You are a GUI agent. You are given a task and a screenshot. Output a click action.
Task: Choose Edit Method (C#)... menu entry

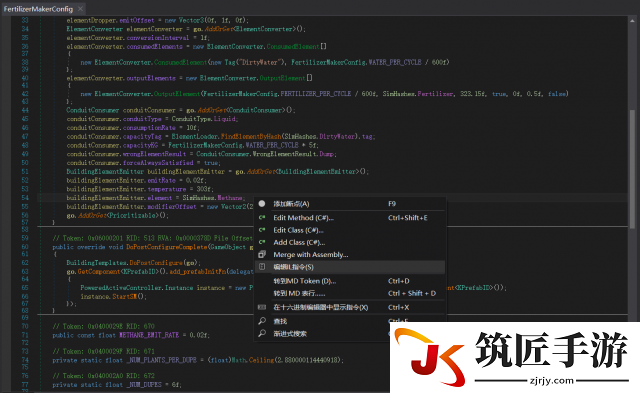[350, 218]
